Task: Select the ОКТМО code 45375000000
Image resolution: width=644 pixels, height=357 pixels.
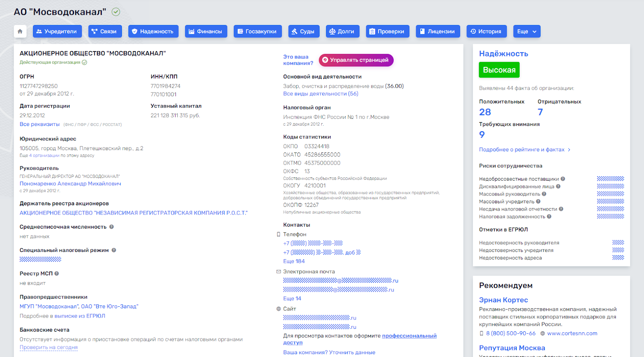Action: tap(322, 163)
